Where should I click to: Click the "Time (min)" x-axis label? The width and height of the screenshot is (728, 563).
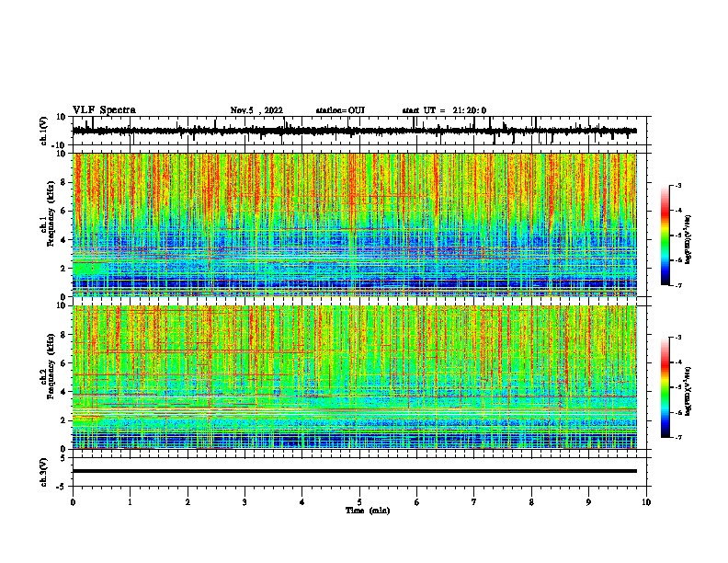[368, 511]
